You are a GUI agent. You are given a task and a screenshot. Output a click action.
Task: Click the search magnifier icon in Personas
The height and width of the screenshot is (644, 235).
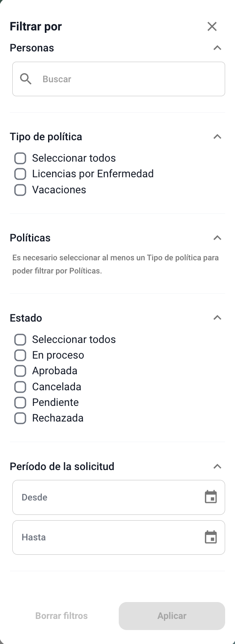[26, 79]
